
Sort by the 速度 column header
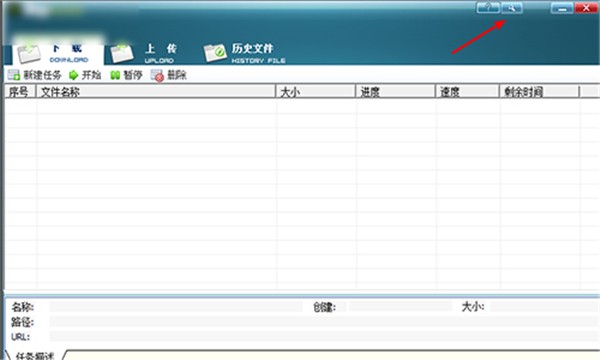(x=467, y=92)
